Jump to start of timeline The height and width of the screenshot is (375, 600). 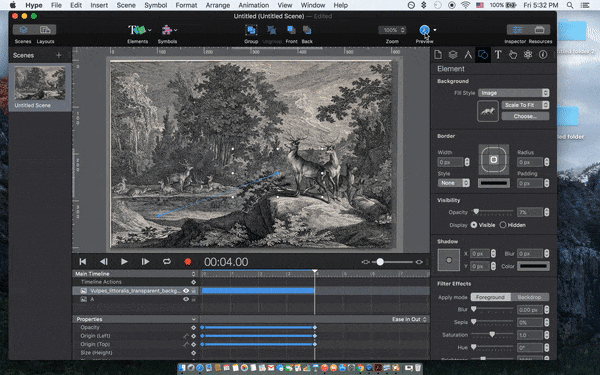coord(83,262)
